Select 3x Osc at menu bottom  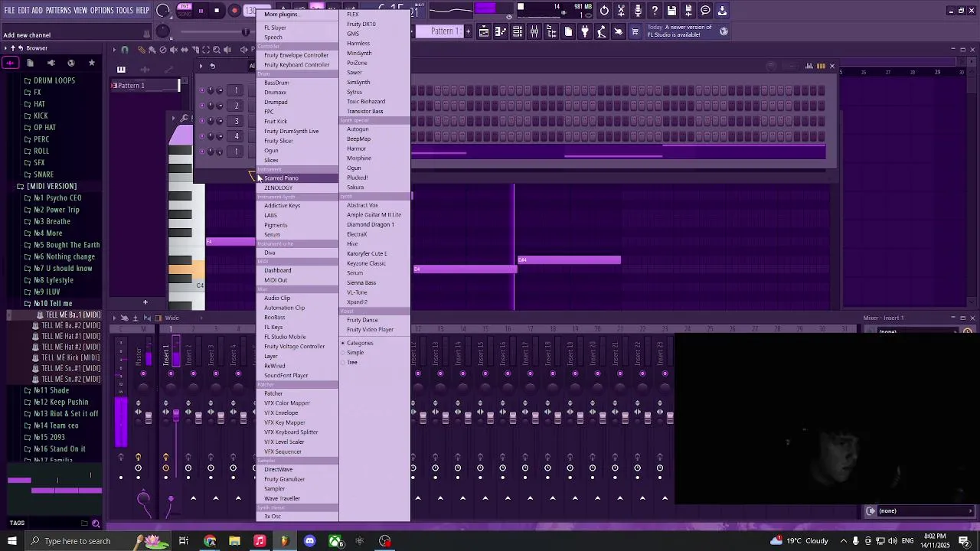coord(298,517)
